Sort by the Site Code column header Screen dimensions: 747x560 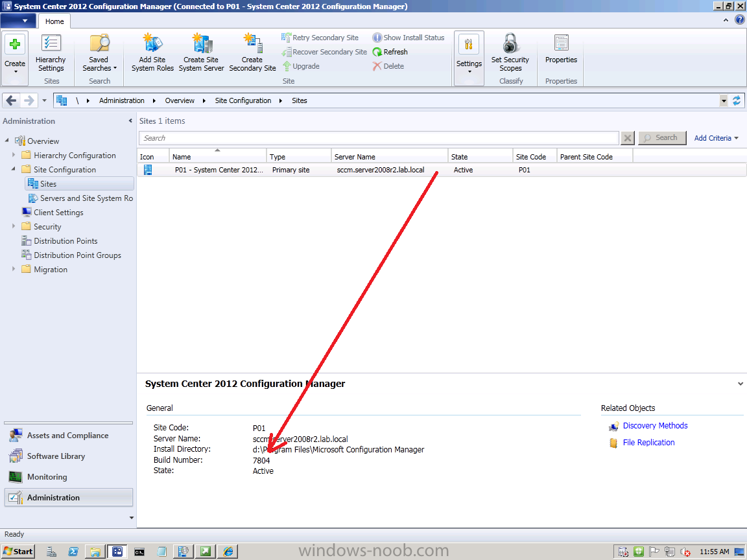pos(534,156)
